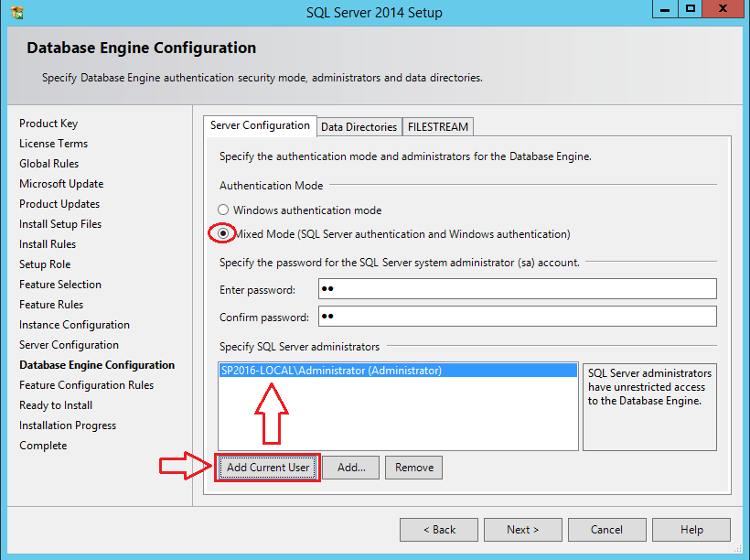Click Server Configuration in the left steps list
Screen dimensions: 750x560
69,345
